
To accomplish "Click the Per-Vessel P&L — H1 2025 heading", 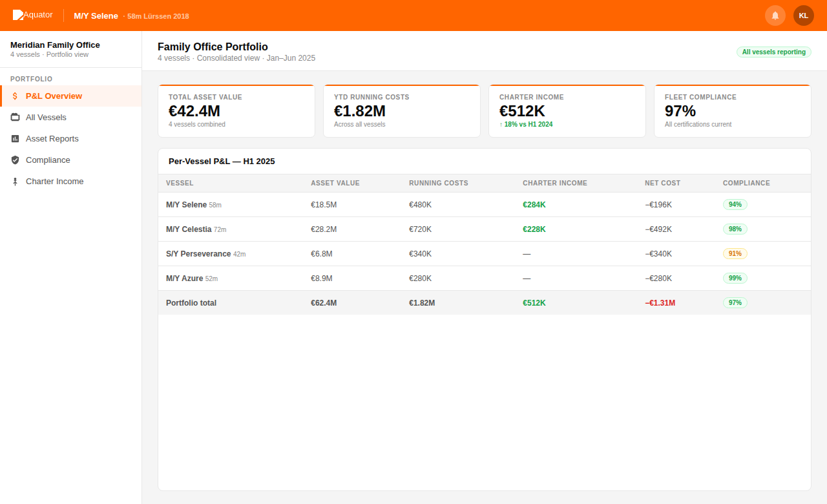I will (222, 162).
